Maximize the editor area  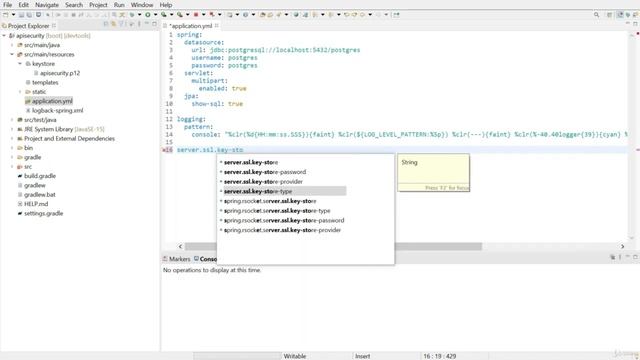tap(635, 24)
